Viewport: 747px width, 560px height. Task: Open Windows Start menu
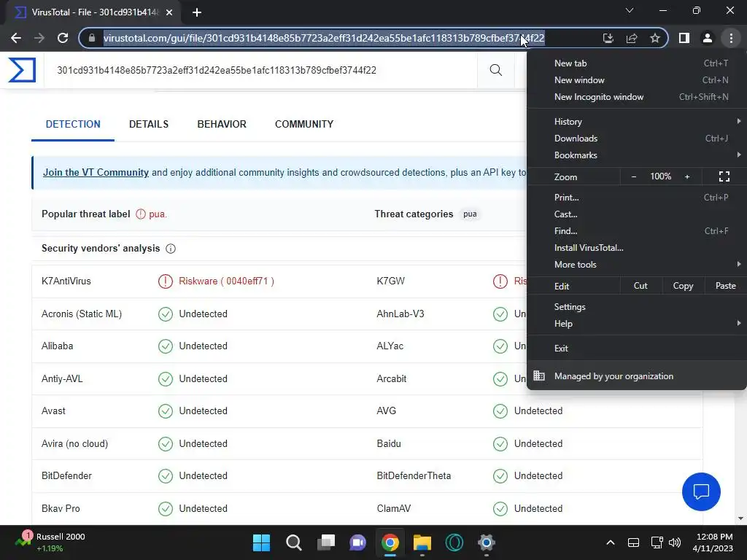[261, 542]
